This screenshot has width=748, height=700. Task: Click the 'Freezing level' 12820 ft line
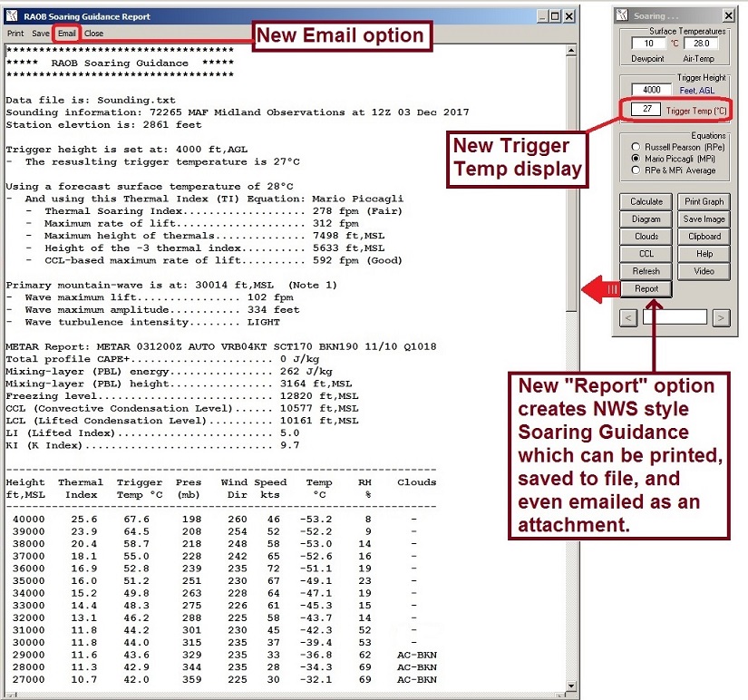(181, 396)
